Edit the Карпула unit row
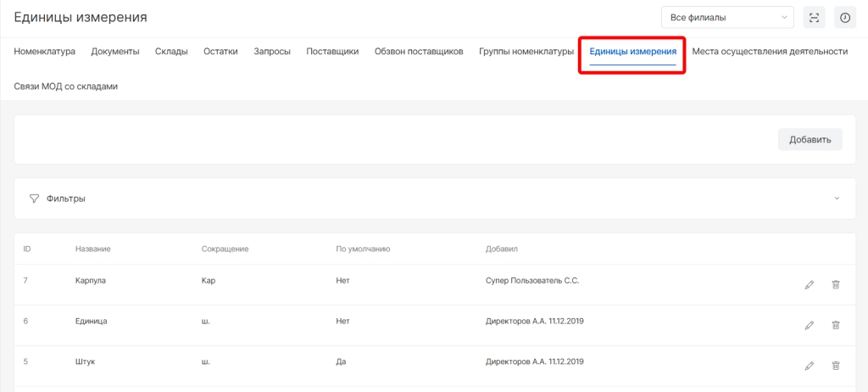This screenshot has height=392, width=868. 809,285
